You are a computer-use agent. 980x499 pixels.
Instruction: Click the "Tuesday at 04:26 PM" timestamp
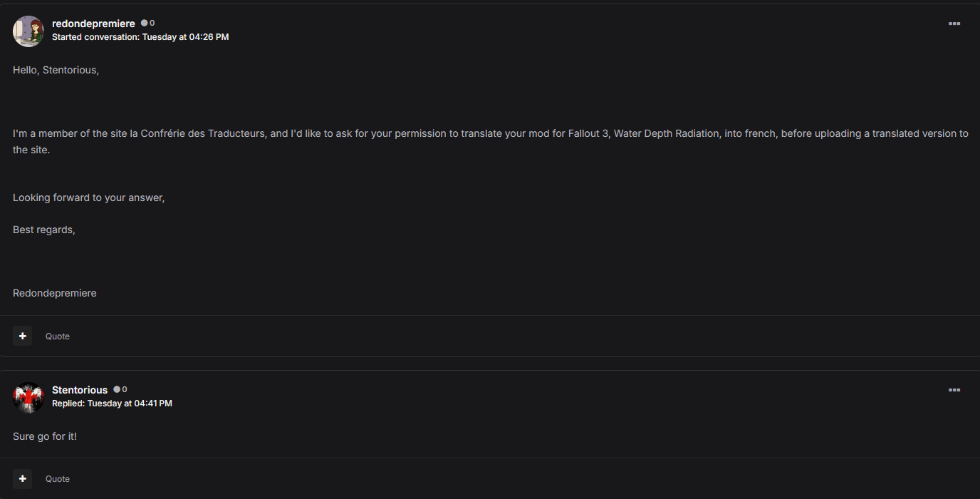point(185,37)
